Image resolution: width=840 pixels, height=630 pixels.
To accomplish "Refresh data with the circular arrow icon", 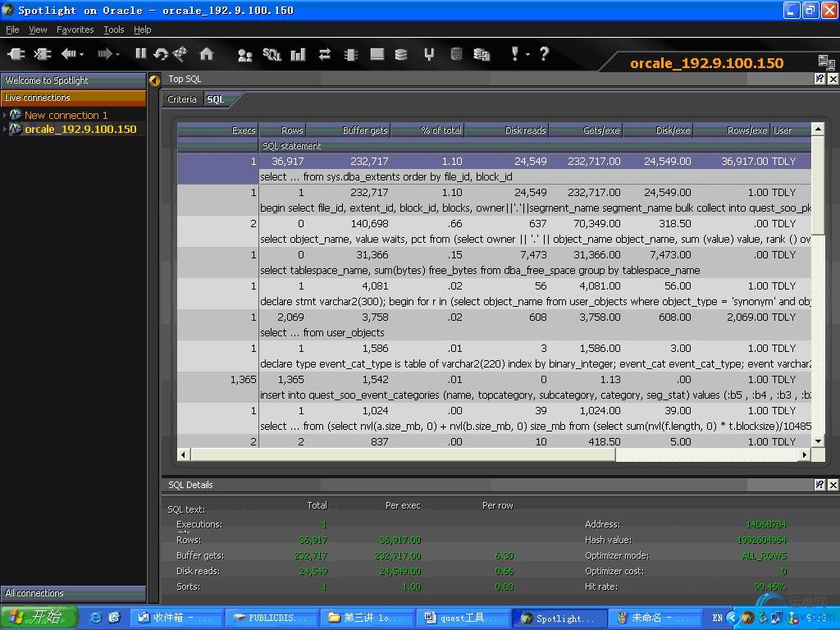I will pyautogui.click(x=160, y=53).
